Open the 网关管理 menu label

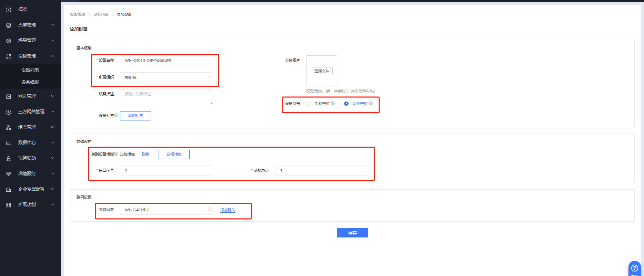click(x=27, y=96)
